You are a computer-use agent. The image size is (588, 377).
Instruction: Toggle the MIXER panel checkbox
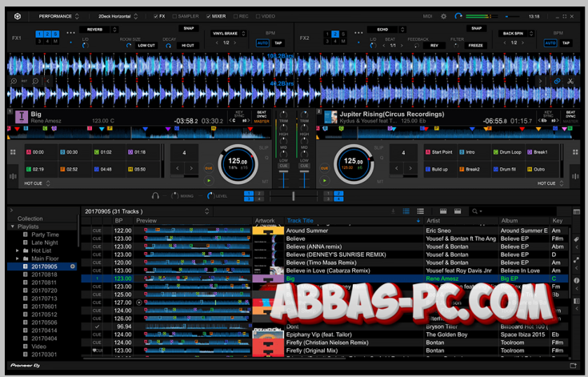(209, 17)
